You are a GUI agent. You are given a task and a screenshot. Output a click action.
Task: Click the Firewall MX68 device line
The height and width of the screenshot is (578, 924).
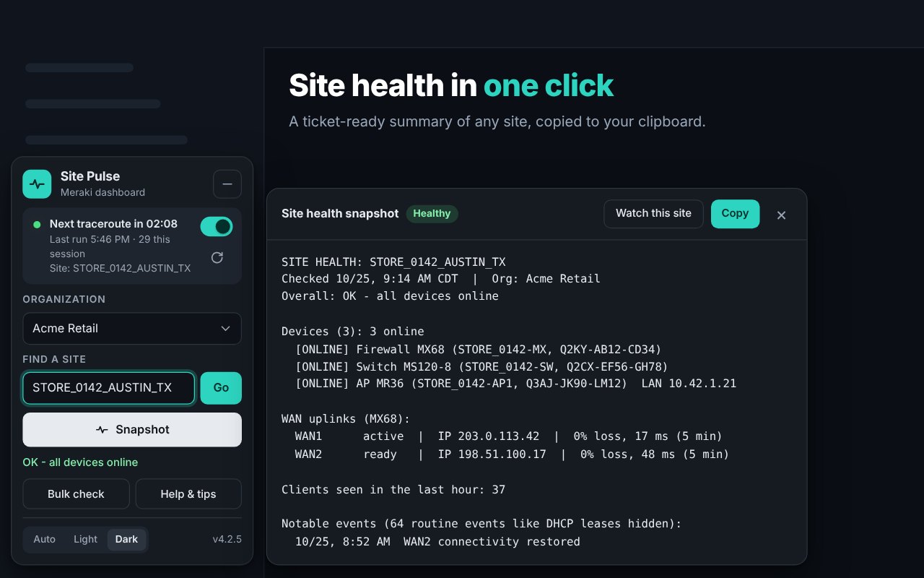(478, 349)
